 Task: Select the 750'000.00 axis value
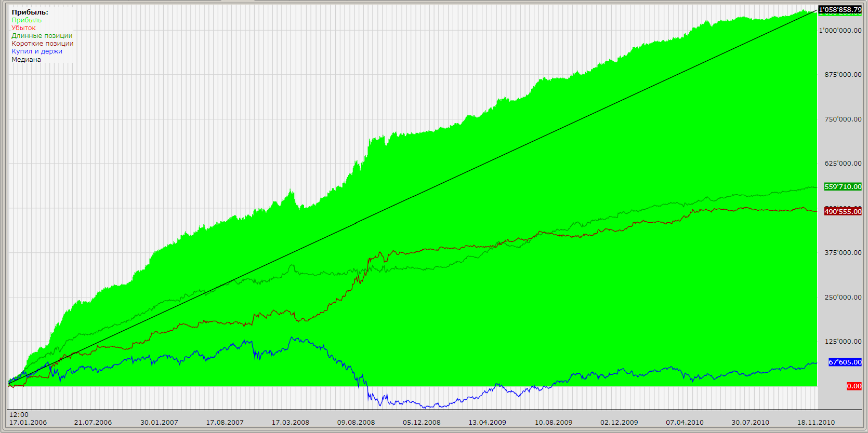coord(843,119)
